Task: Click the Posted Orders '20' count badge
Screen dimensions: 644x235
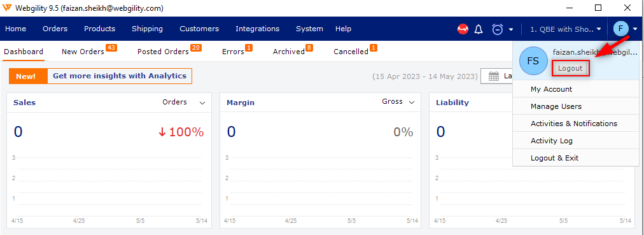Action: pyautogui.click(x=196, y=48)
